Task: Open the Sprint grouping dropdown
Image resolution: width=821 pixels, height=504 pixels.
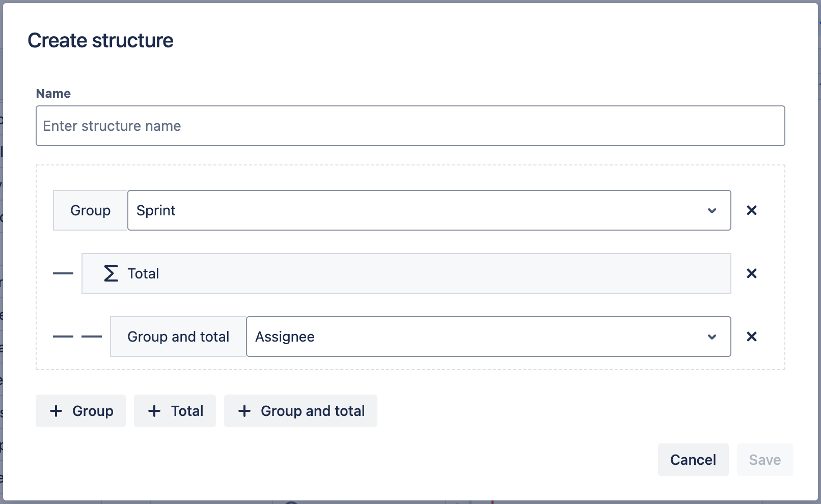Action: 429,210
